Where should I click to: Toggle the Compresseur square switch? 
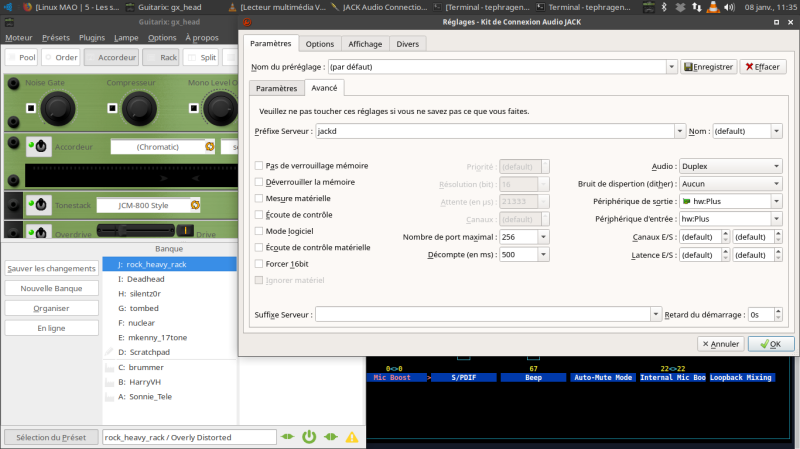112,108
